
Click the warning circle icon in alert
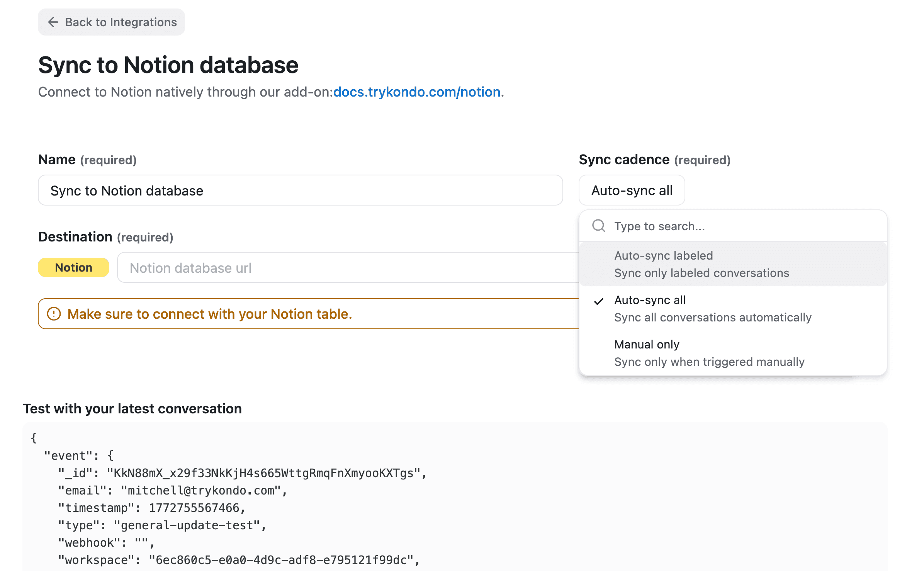[54, 314]
